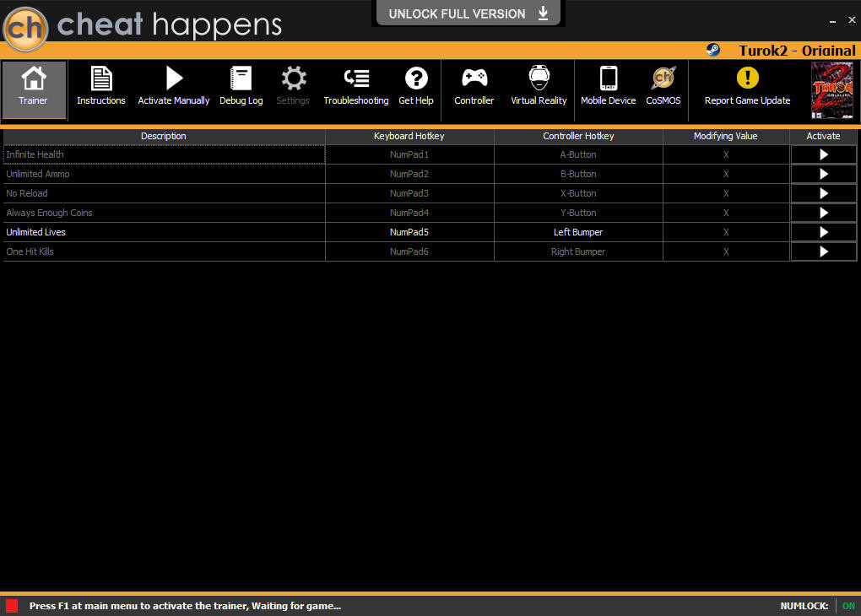This screenshot has width=861, height=616.
Task: Click the Right Bumper hotkey cell
Action: (x=578, y=251)
